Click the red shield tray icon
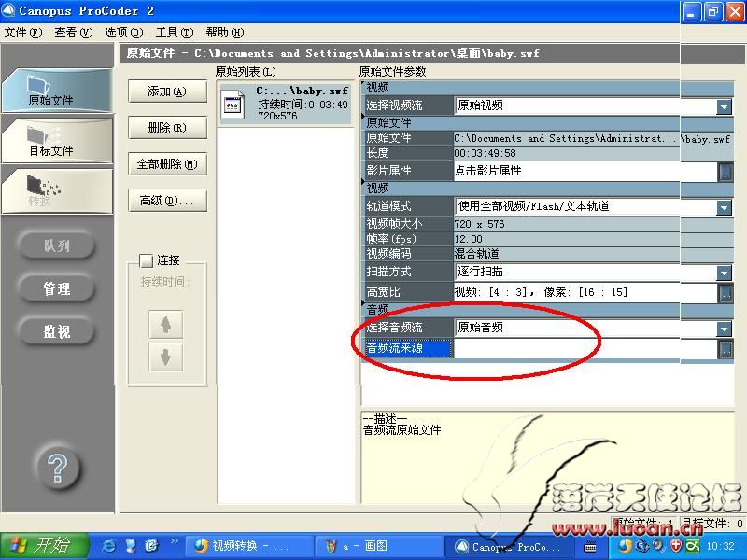The height and width of the screenshot is (560, 747). 675,546
